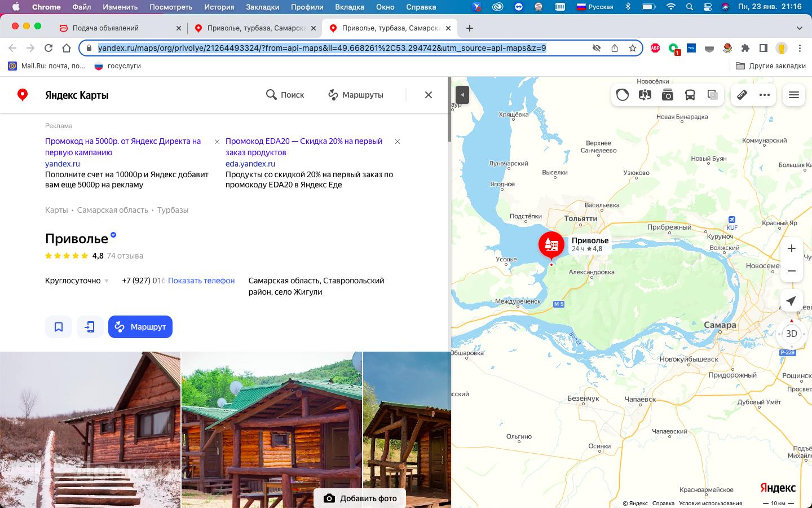Open the Chrome home page
This screenshot has height=508, width=812.
[x=67, y=48]
